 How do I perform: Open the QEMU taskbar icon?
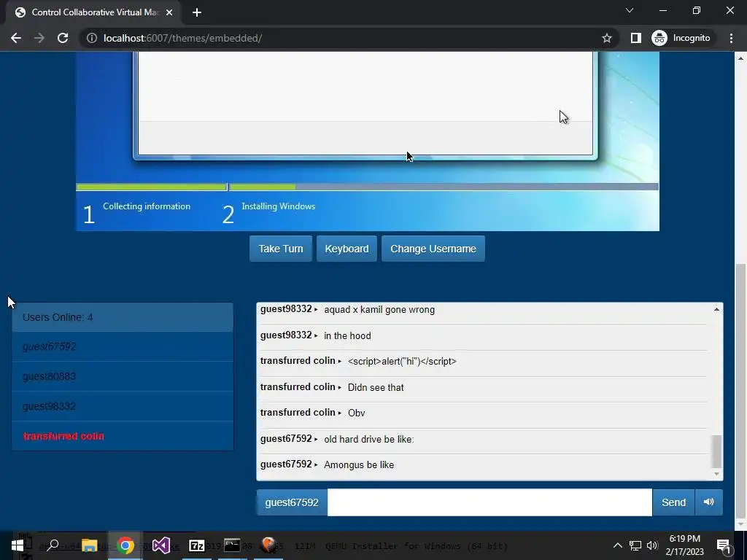pos(268,545)
